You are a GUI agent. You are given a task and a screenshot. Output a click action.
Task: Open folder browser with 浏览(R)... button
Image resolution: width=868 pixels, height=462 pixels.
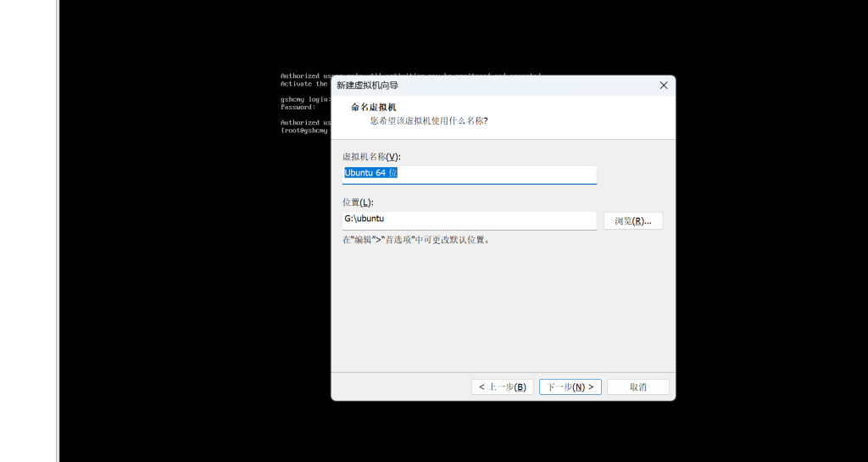pos(632,220)
